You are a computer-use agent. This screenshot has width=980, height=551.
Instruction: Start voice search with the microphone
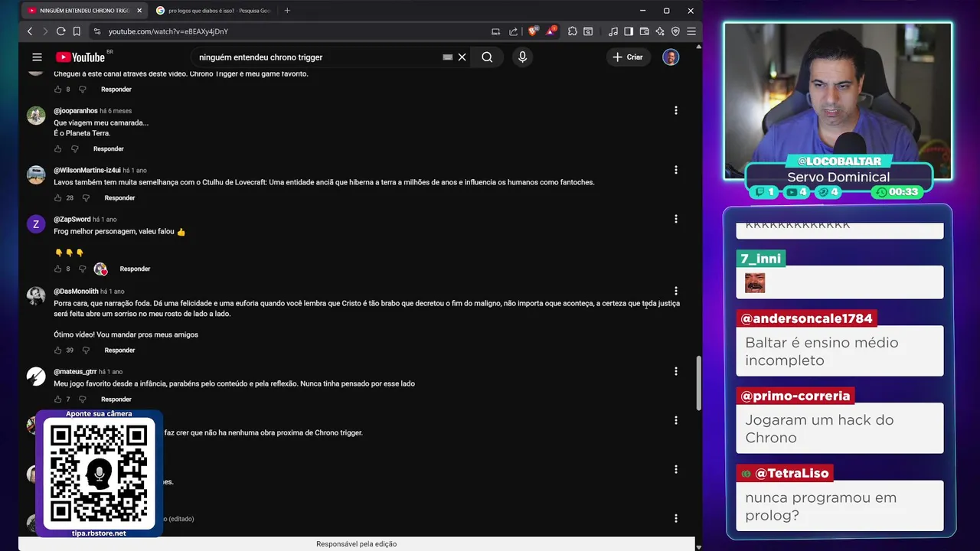(x=522, y=57)
